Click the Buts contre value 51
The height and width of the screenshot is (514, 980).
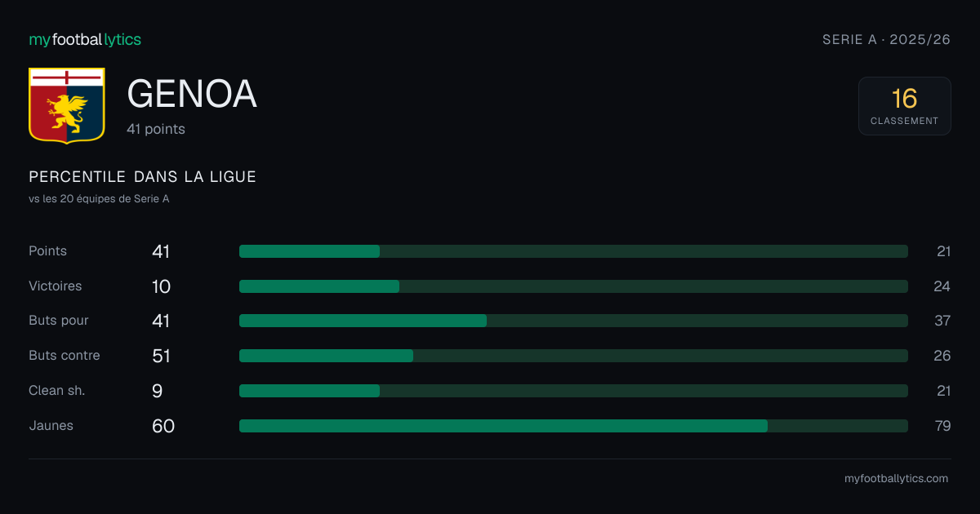tap(161, 356)
